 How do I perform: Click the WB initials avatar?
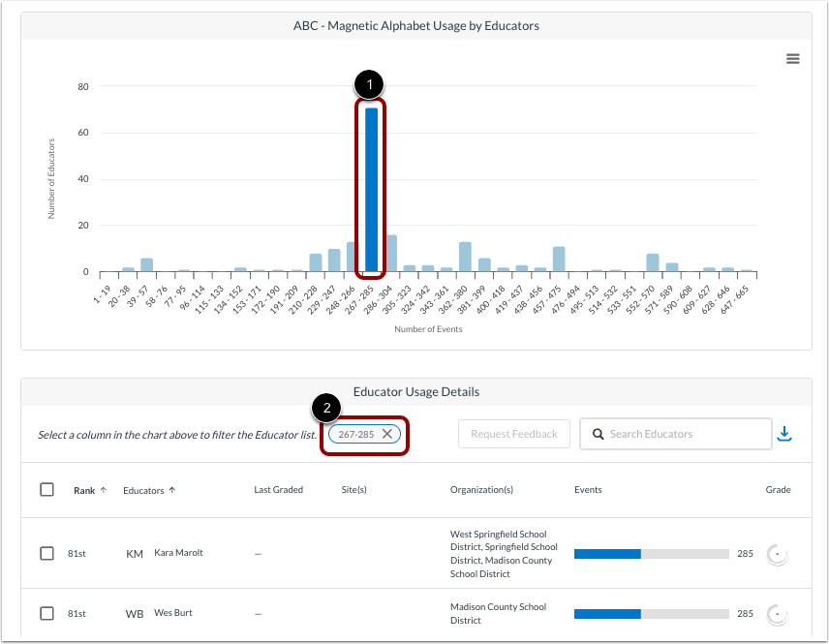(135, 613)
